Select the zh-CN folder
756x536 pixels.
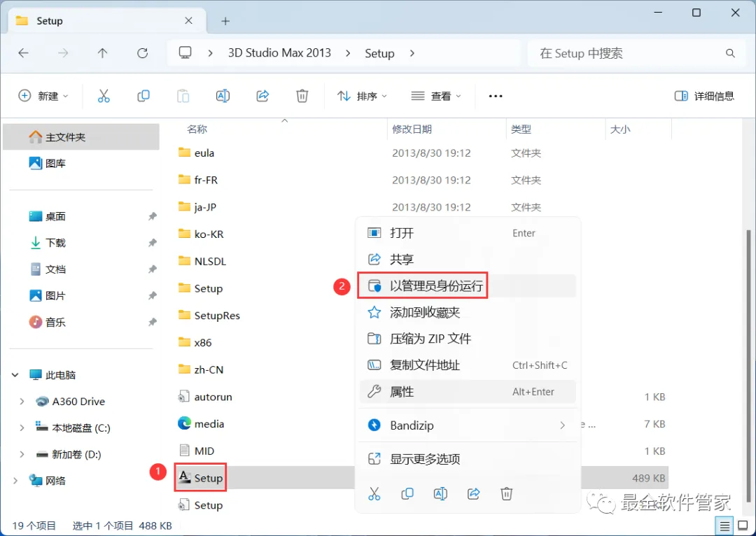[x=201, y=369]
